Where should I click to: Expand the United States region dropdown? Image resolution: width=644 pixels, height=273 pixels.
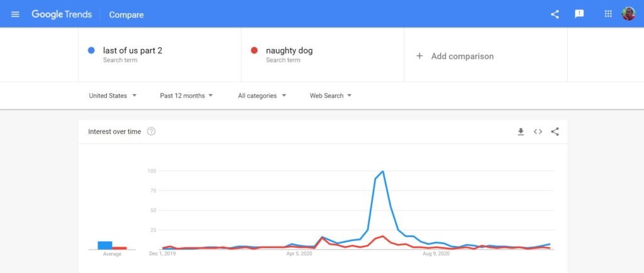coord(113,96)
